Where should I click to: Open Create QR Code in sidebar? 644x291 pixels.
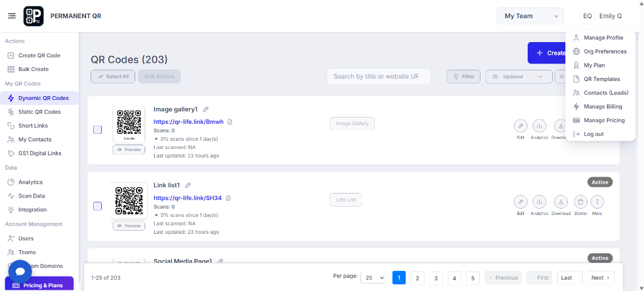click(40, 55)
